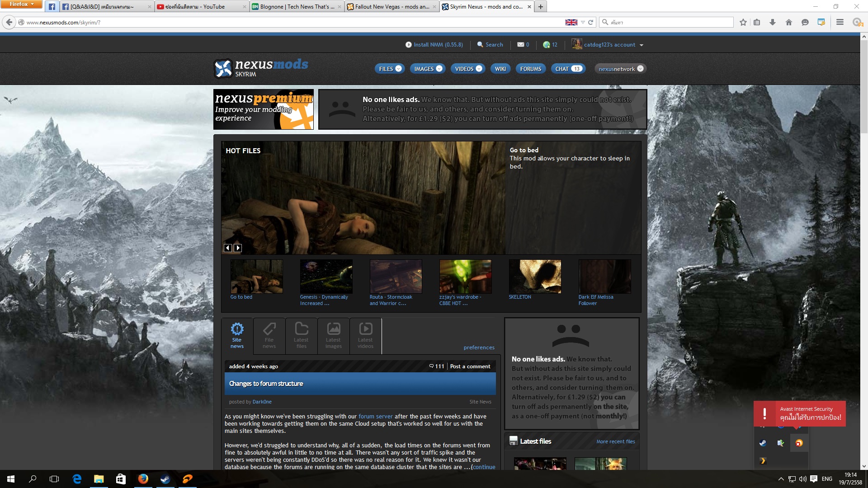Launch Microsoft Edge from taskbar
The image size is (868, 488).
[x=77, y=479]
